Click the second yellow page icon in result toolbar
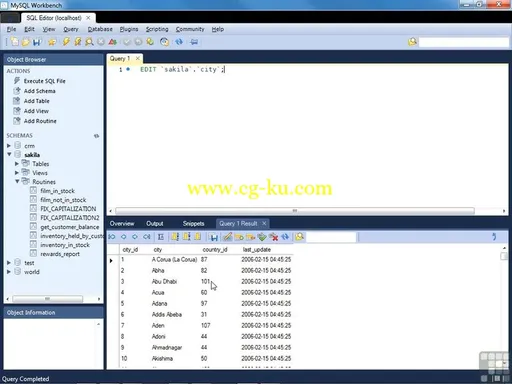The width and height of the screenshot is (512, 384). pos(186,237)
